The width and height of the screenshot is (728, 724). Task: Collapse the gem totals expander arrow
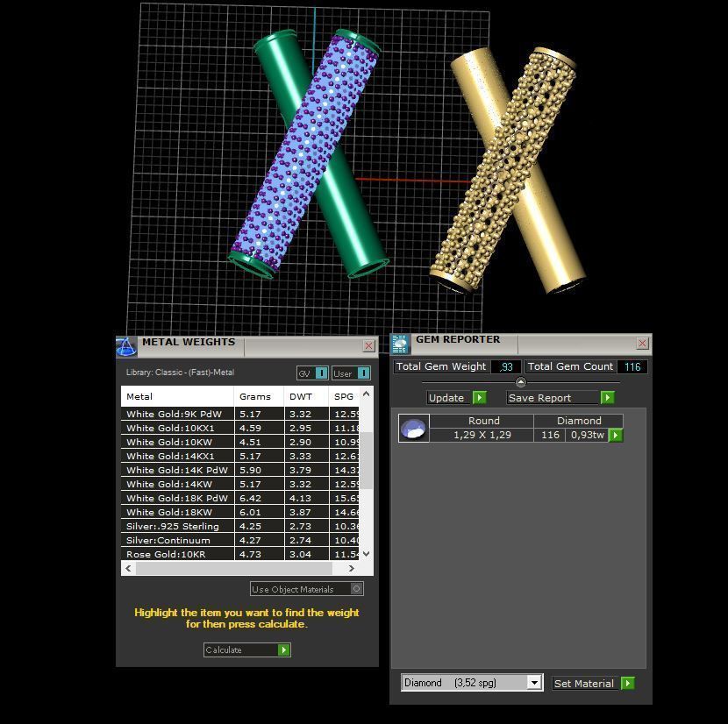point(521,382)
